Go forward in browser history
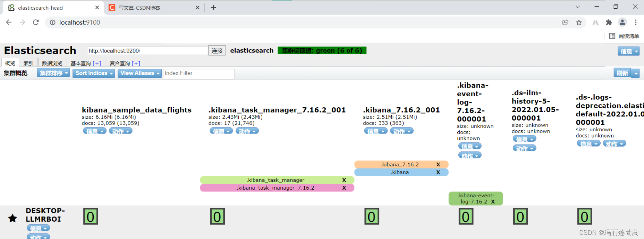 [x=22, y=22]
